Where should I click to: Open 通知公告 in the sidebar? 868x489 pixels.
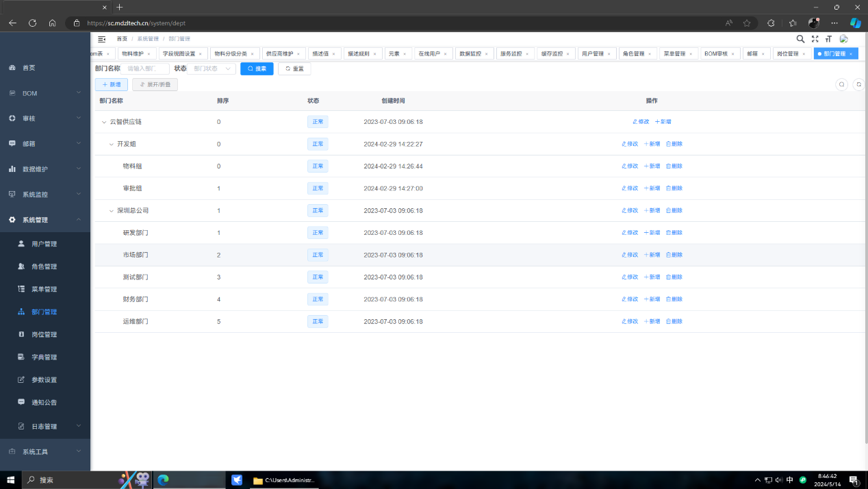(x=45, y=402)
